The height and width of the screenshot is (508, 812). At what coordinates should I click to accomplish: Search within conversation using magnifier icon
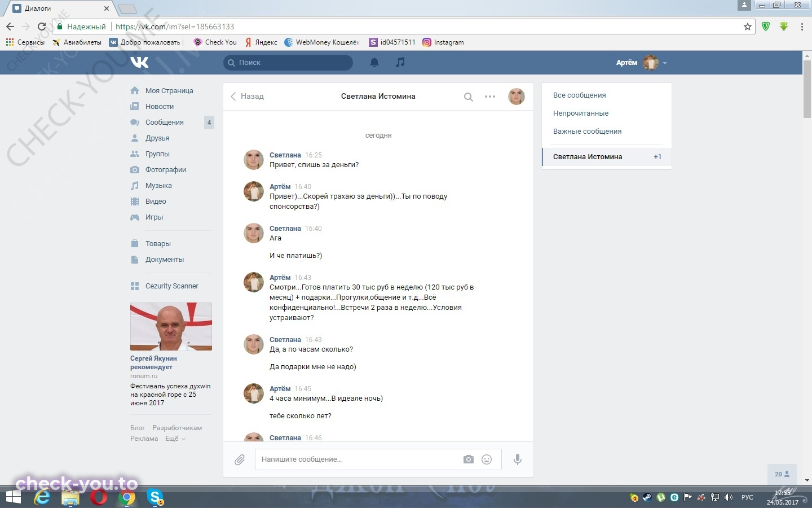click(468, 97)
